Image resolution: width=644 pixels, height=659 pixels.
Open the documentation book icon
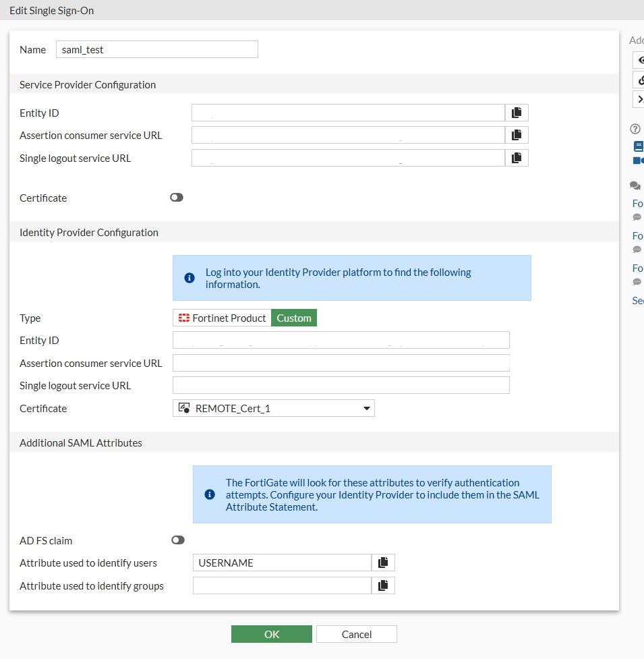click(x=638, y=146)
